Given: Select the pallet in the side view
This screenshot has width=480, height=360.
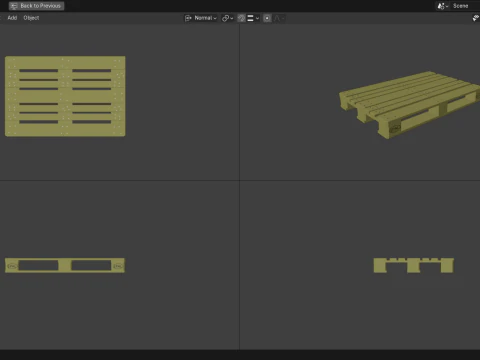Looking at the screenshot, I should click(x=414, y=265).
